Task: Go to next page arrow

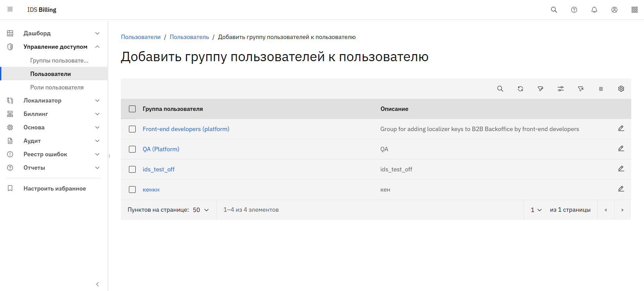Action: (622, 210)
